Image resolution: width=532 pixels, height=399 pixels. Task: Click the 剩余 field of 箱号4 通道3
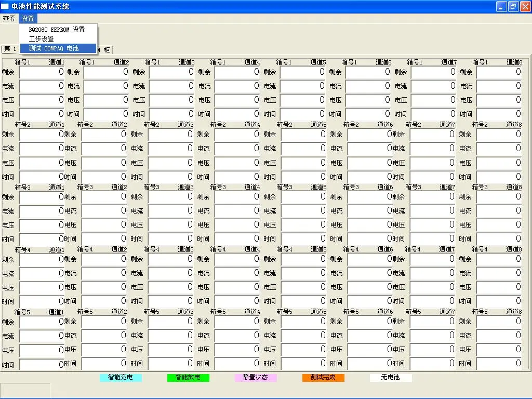170,259
